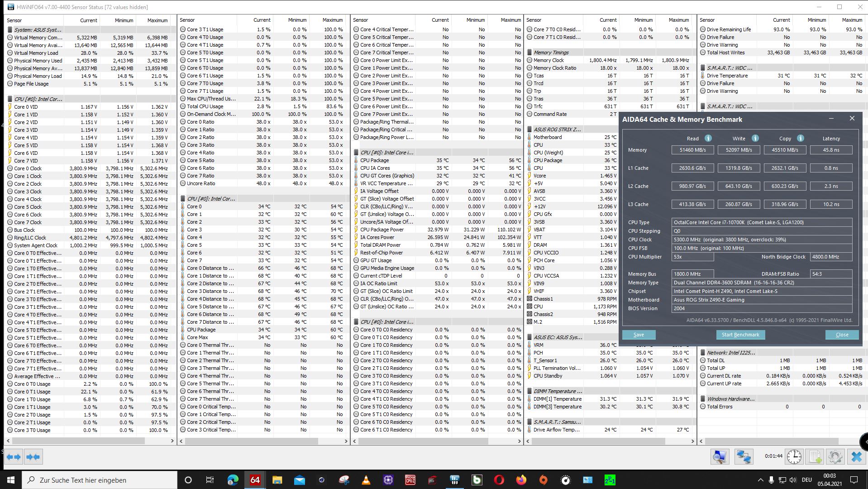The width and height of the screenshot is (868, 489).
Task: Click the info icon next to Copy
Action: pyautogui.click(x=800, y=138)
